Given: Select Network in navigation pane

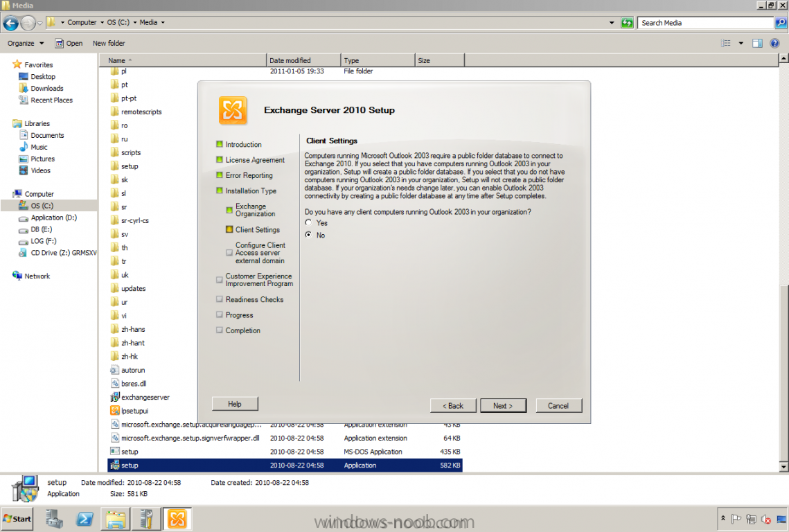Looking at the screenshot, I should tap(37, 276).
